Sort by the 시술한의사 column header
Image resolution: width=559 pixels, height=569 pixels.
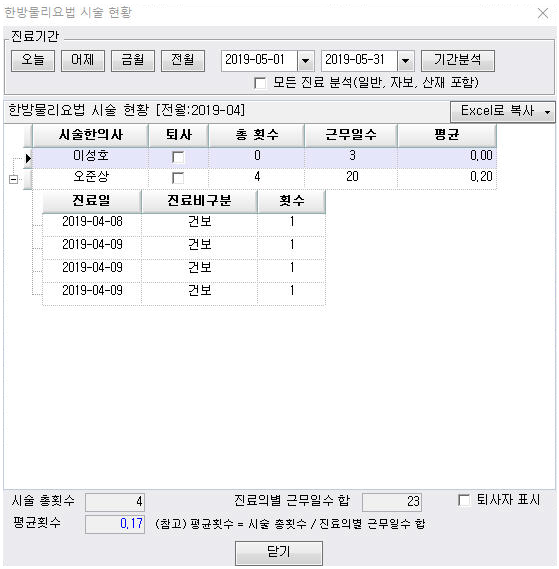[91, 135]
